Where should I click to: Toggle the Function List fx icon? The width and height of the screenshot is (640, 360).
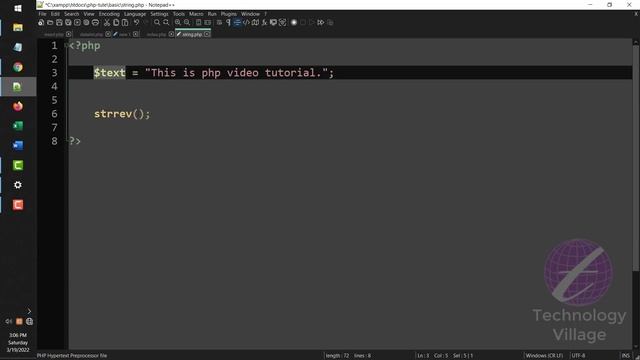(264, 22)
